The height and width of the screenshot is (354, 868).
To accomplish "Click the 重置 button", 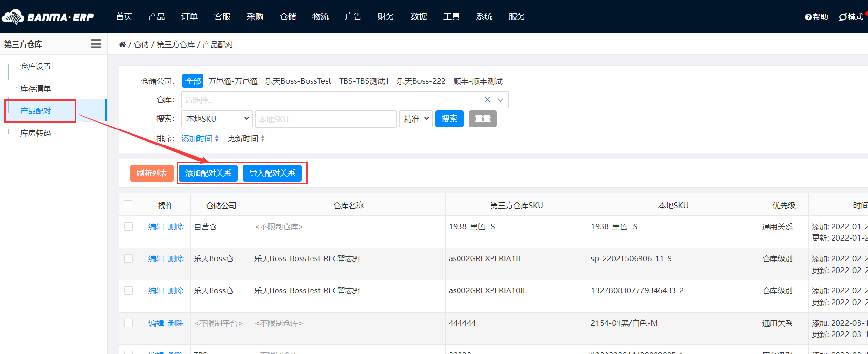I will pos(483,119).
